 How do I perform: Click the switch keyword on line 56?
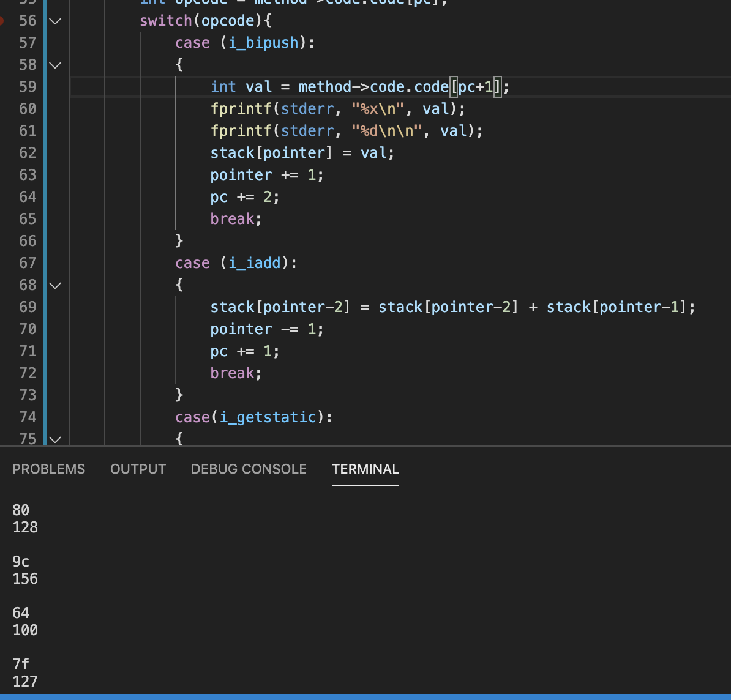click(x=165, y=21)
